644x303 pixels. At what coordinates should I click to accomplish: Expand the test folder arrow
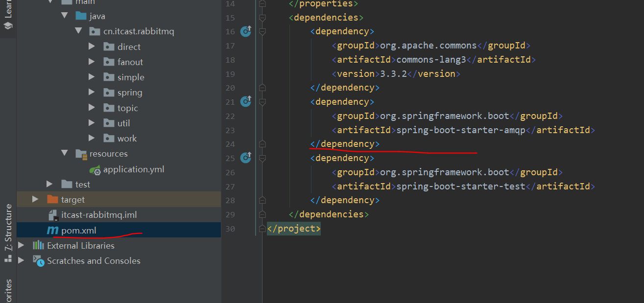49,184
